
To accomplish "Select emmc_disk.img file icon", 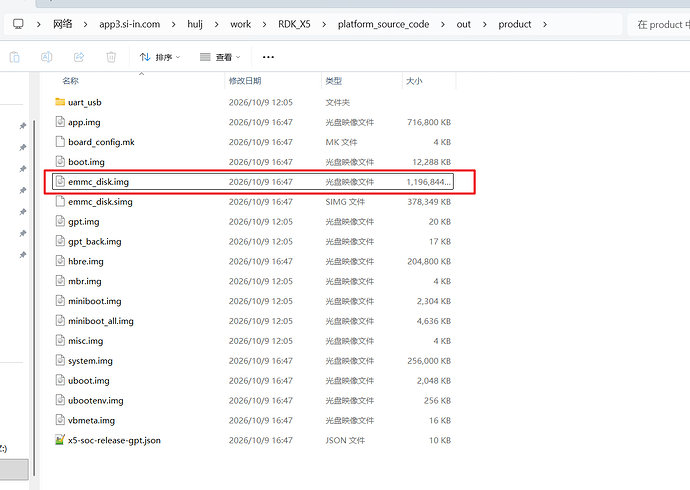I will click(x=60, y=181).
